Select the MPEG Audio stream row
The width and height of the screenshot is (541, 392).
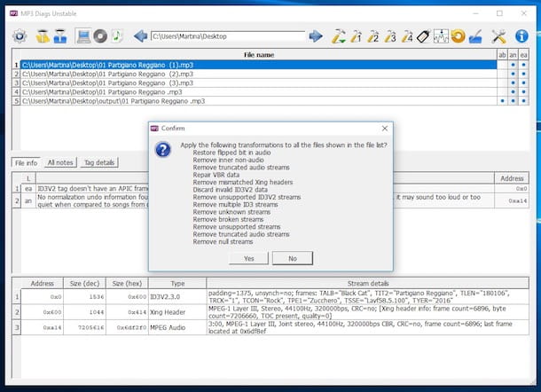click(x=275, y=327)
